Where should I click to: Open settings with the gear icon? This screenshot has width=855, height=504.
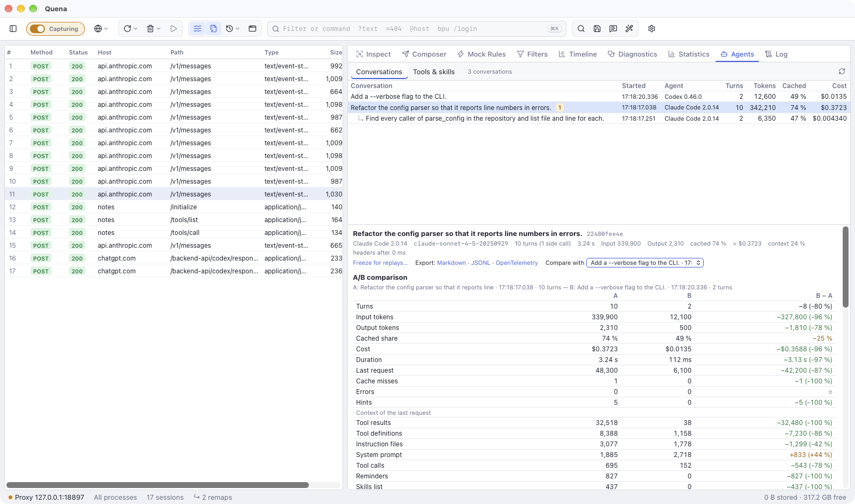coord(652,29)
